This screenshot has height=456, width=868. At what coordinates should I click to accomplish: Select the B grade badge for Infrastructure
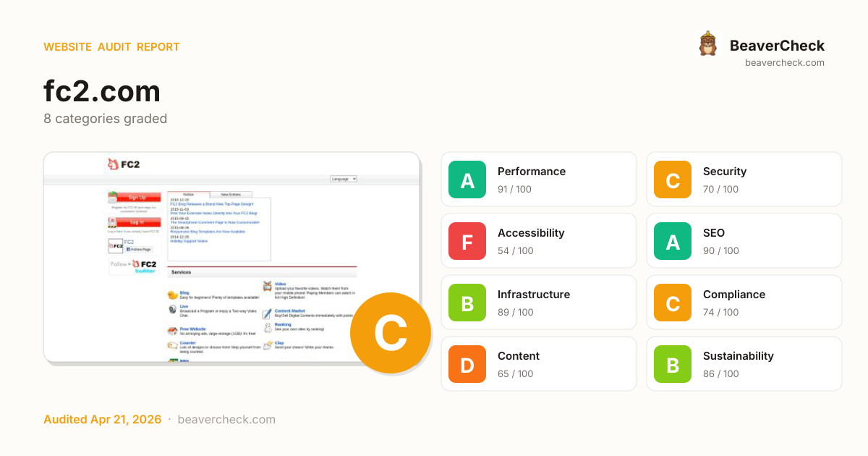(467, 303)
